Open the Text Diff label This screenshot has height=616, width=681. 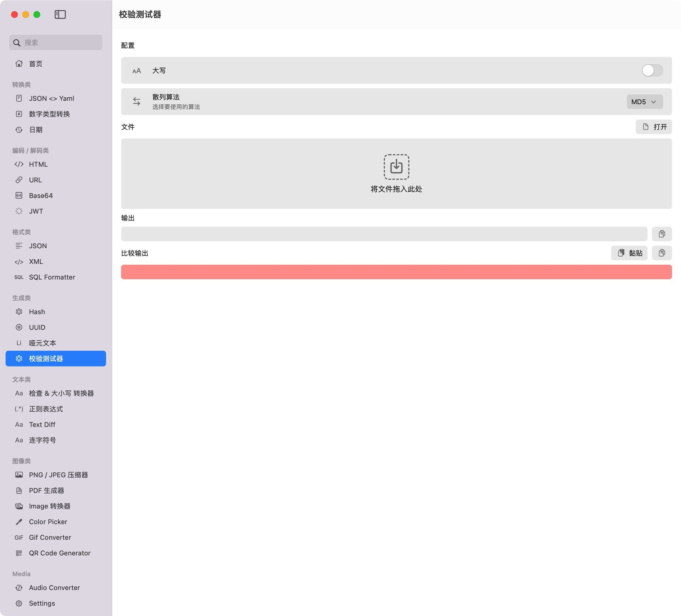[42, 425]
